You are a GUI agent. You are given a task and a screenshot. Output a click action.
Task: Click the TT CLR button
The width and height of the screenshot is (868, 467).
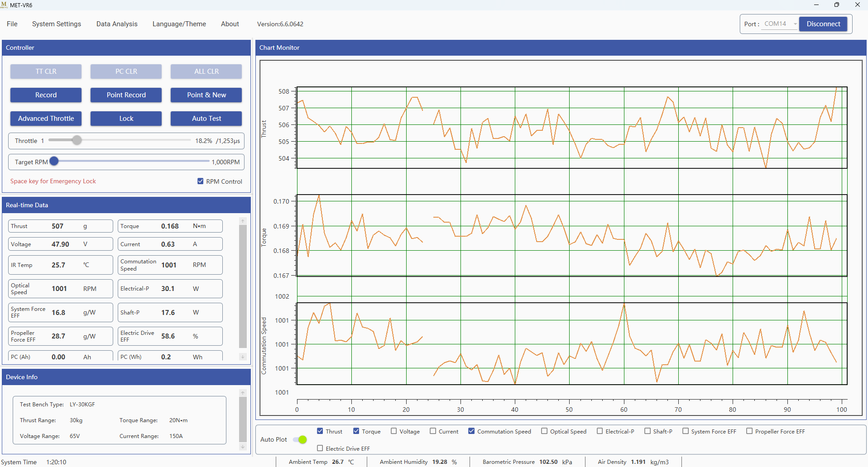46,71
